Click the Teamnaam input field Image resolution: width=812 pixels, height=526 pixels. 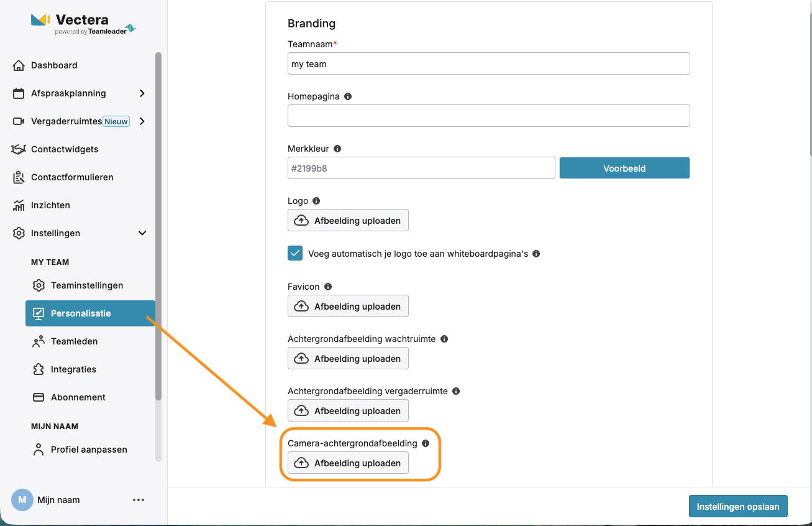(x=488, y=63)
